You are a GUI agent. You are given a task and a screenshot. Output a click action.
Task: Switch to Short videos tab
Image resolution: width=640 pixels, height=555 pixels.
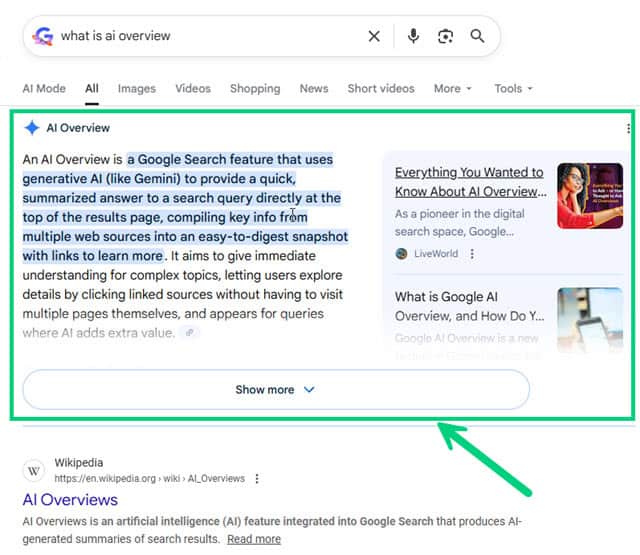point(381,89)
